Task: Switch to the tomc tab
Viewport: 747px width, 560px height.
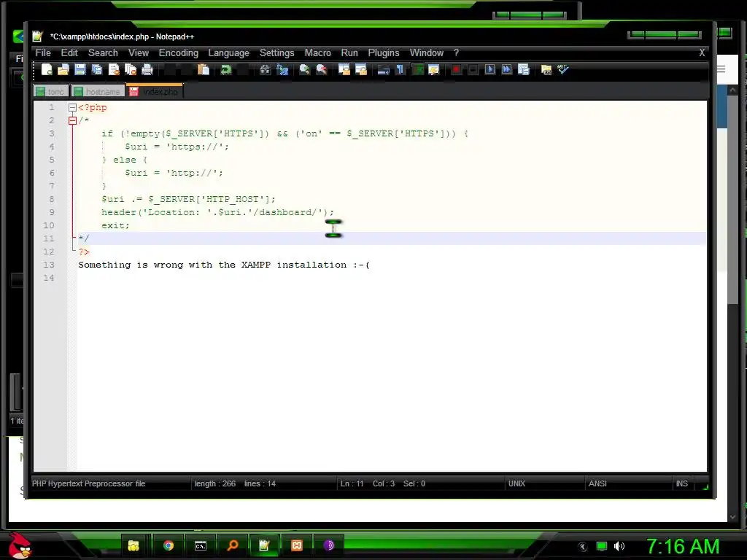Action: coord(52,91)
